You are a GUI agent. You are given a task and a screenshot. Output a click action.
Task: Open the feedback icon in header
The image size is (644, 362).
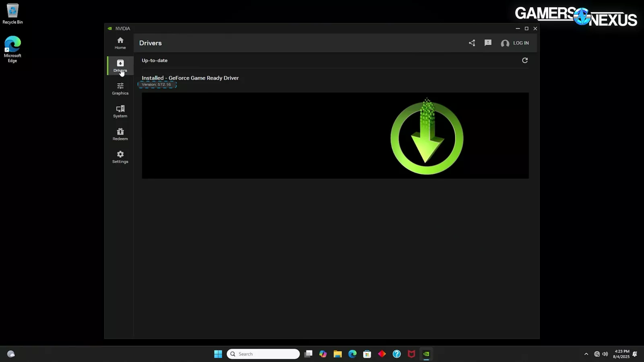488,43
